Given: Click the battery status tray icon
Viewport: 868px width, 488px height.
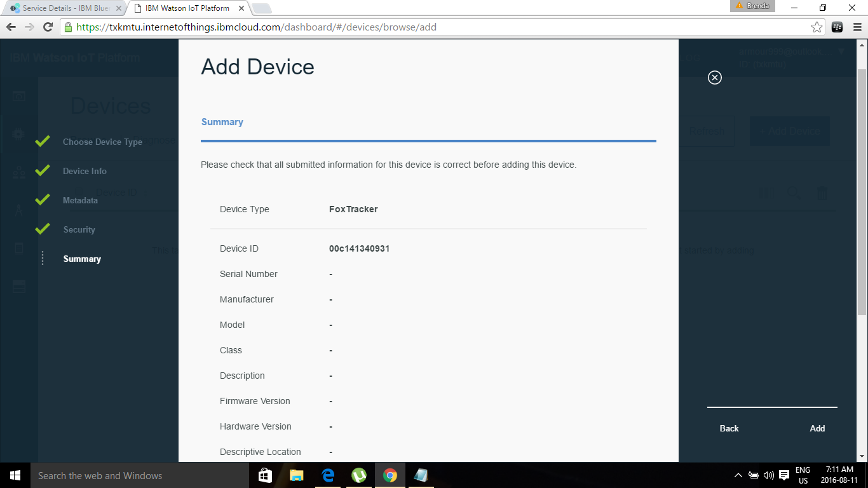Looking at the screenshot, I should pyautogui.click(x=754, y=475).
